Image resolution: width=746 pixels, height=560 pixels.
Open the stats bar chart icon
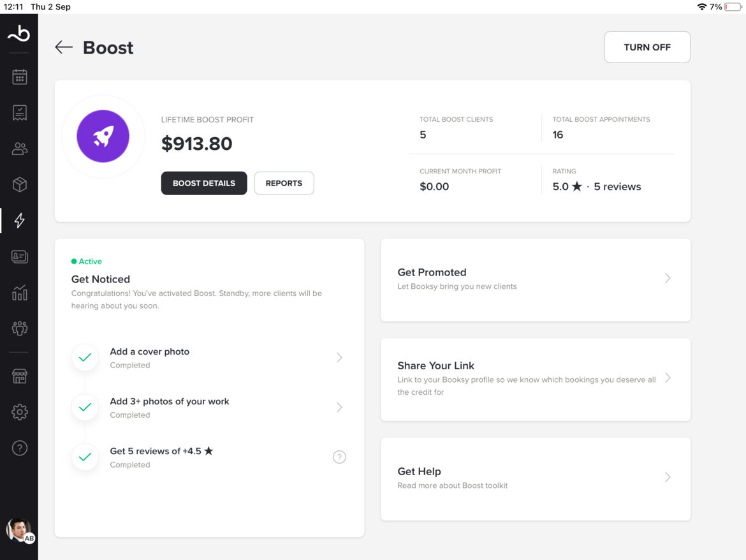(x=20, y=293)
